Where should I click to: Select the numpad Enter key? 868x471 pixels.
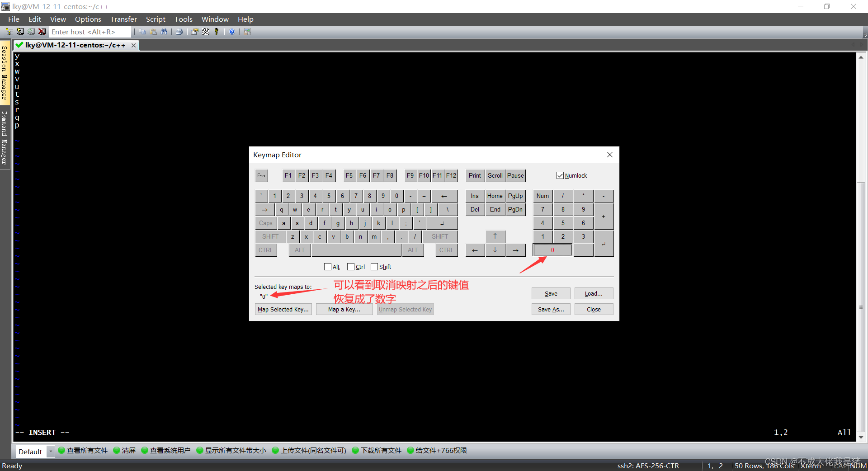coord(604,243)
